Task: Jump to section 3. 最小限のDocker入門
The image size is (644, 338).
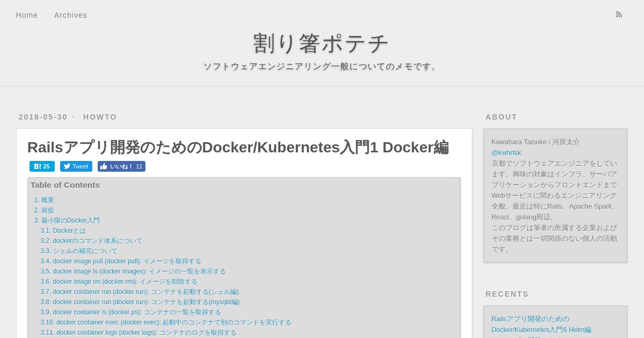Action: coord(67,221)
